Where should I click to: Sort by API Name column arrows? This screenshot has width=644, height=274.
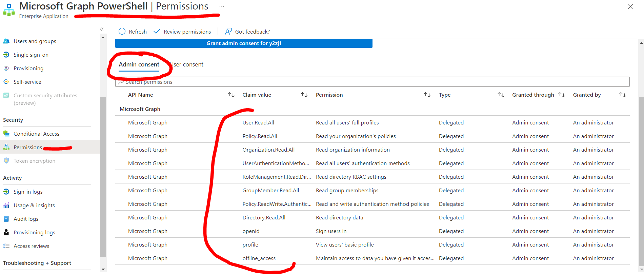(231, 95)
